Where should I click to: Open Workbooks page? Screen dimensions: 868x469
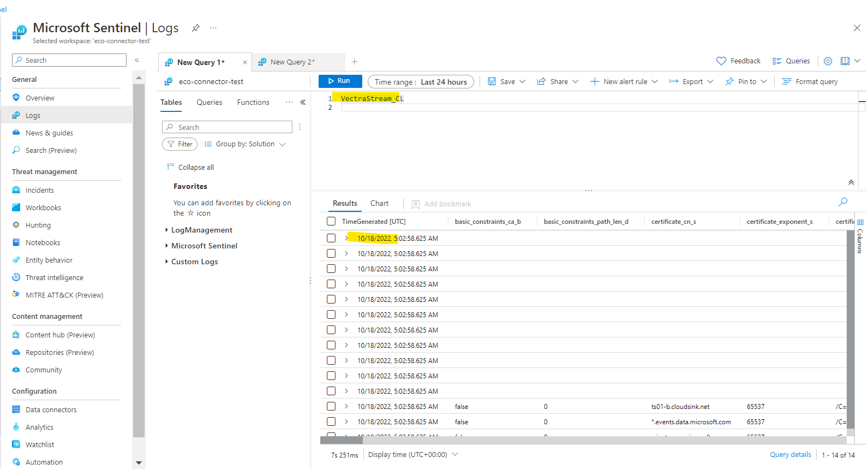(43, 208)
